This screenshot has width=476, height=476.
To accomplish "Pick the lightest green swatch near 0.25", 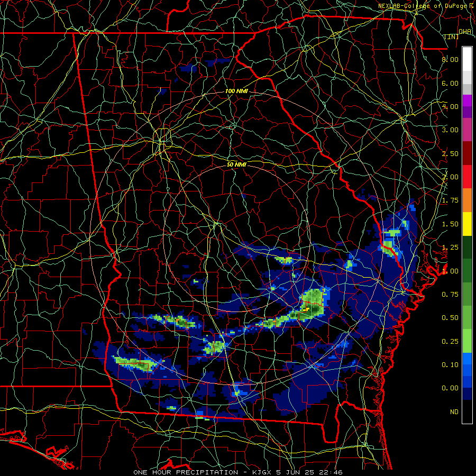I will tap(467, 341).
